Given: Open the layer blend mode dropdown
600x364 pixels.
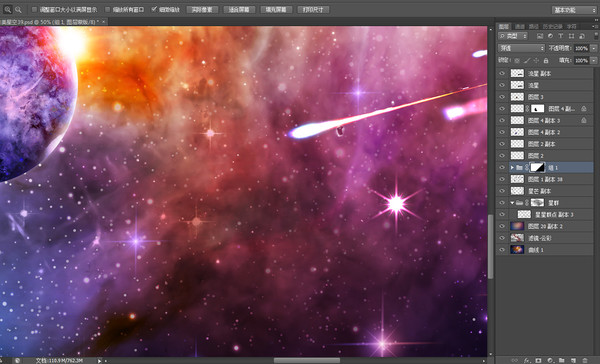Looking at the screenshot, I should click(x=521, y=48).
